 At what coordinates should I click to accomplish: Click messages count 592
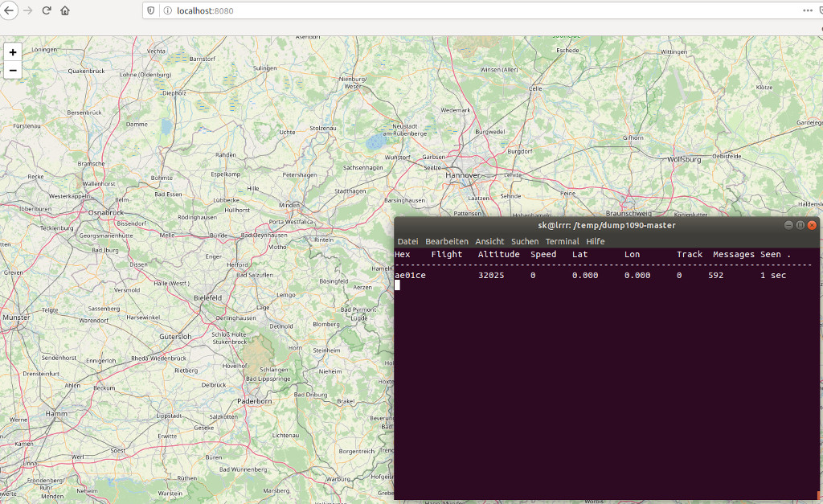(715, 275)
